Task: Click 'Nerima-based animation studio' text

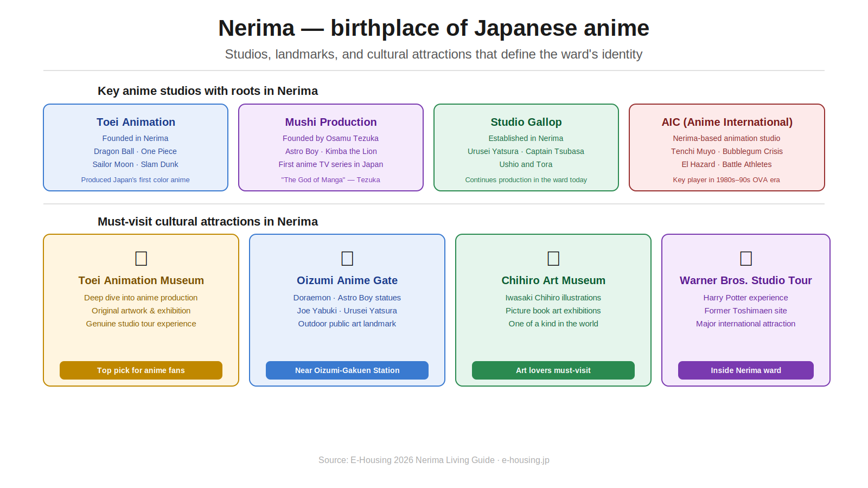Action: tap(727, 138)
